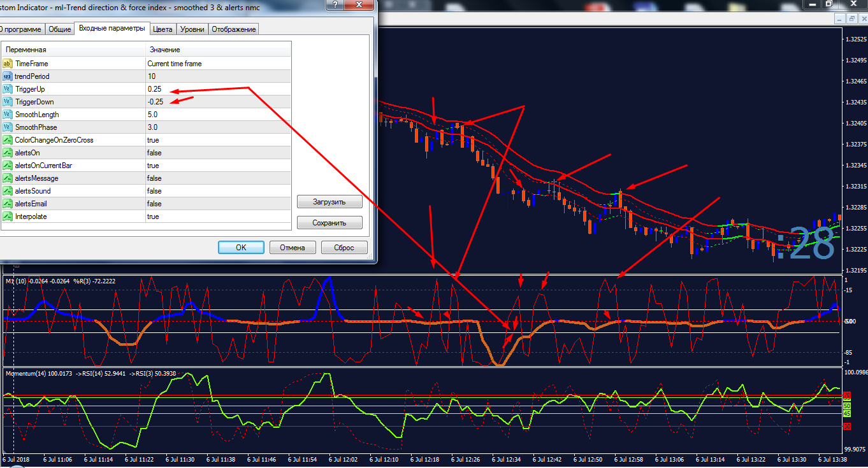This screenshot has width=868, height=468.
Task: Open the О программе tab
Action: [x=20, y=29]
